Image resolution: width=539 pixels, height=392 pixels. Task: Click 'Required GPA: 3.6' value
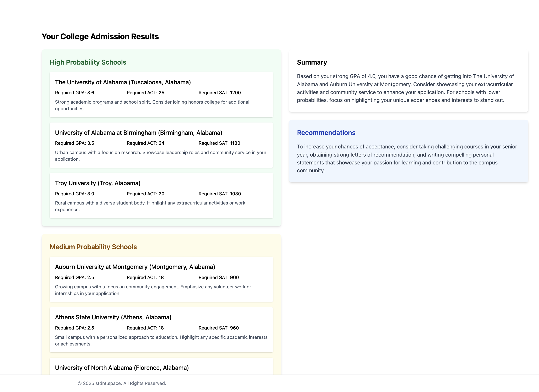[x=75, y=93]
